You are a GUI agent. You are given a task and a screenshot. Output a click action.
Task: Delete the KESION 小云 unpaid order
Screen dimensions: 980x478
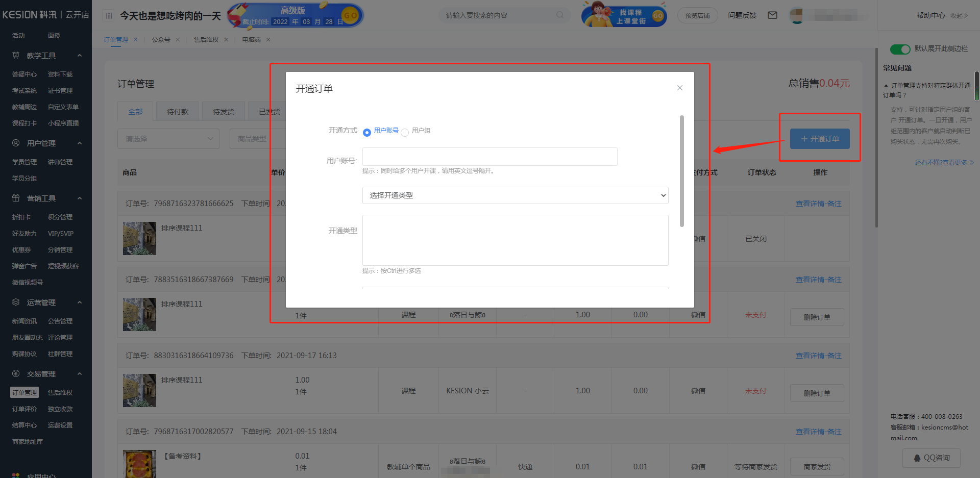pos(817,393)
